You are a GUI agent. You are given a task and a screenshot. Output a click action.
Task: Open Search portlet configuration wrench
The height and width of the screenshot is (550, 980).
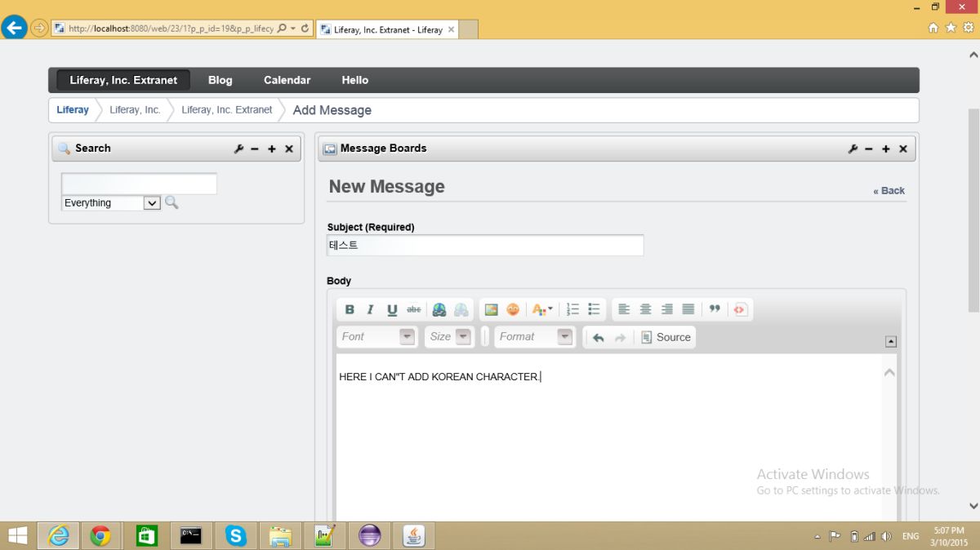point(238,149)
